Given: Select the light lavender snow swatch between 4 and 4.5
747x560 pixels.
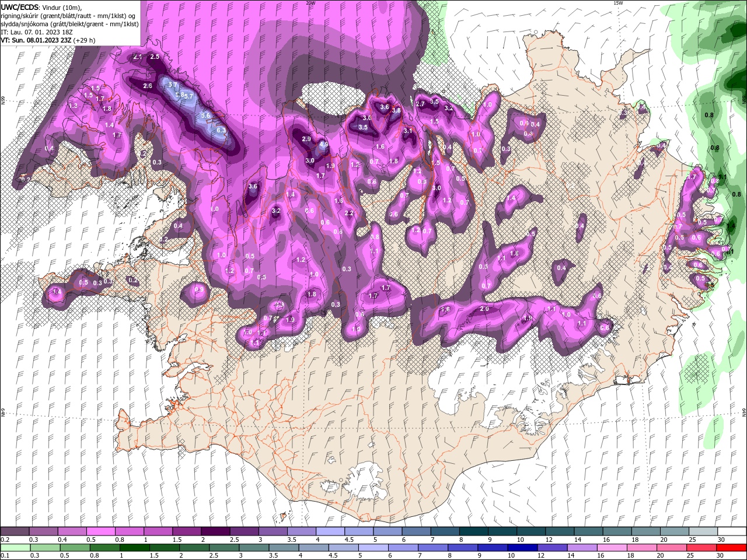Looking at the screenshot, I should click(330, 531).
